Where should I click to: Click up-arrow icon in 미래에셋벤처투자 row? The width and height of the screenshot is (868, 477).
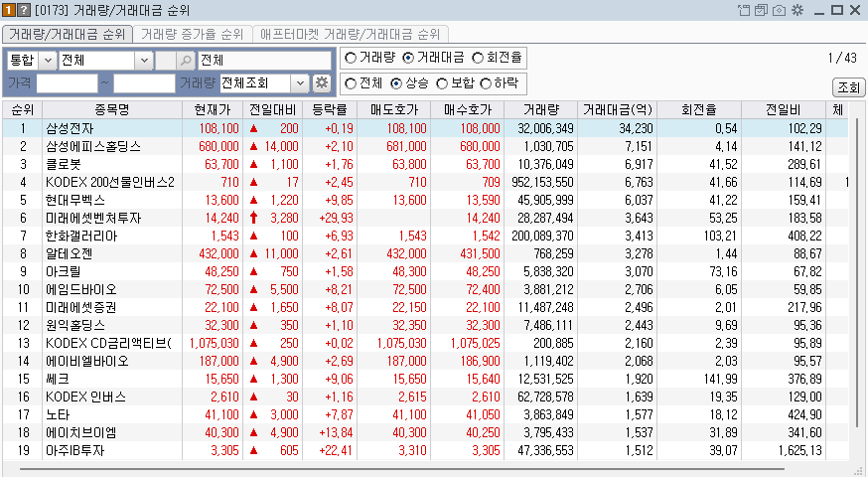click(x=253, y=218)
